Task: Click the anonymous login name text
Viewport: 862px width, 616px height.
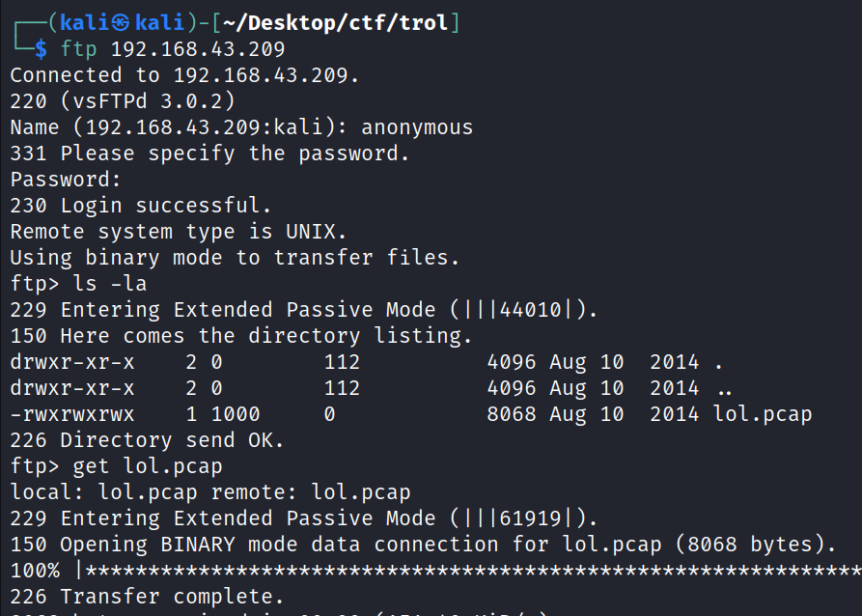Action: point(417,126)
